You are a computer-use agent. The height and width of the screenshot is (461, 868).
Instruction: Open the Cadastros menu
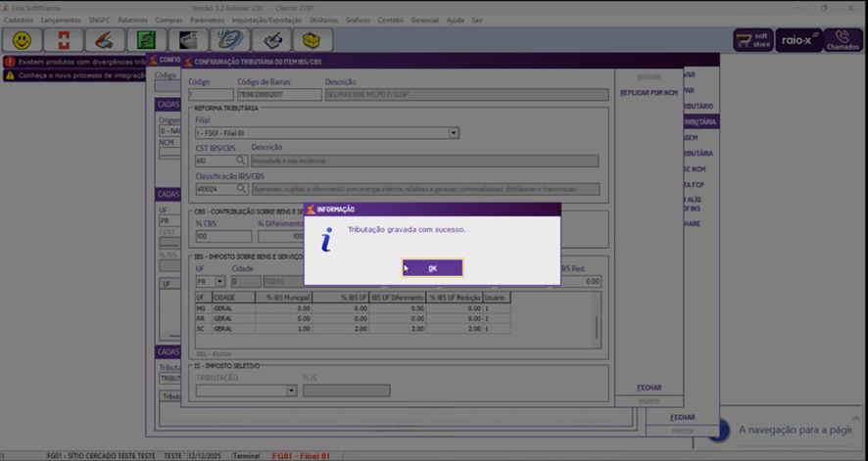tap(19, 20)
